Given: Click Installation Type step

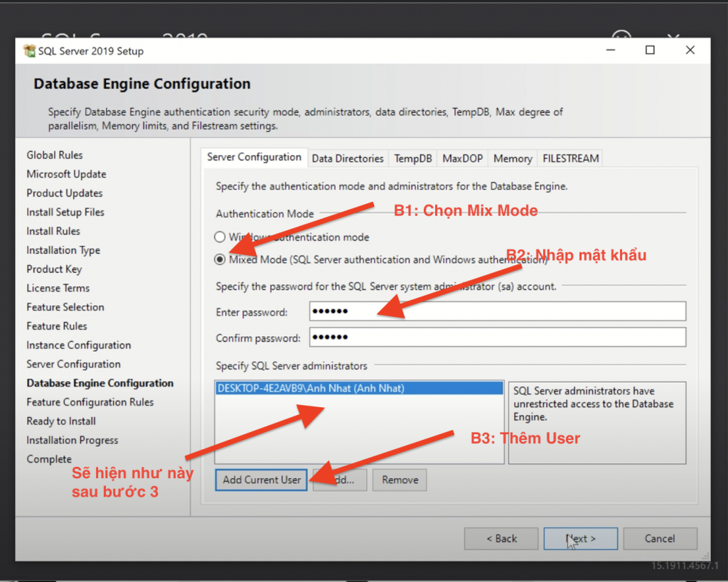Looking at the screenshot, I should coord(63,250).
